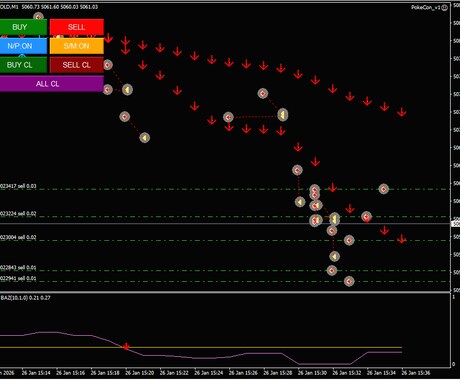Click the 26 Jan 15:34 time label
The width and height of the screenshot is (460, 380).
(381, 373)
